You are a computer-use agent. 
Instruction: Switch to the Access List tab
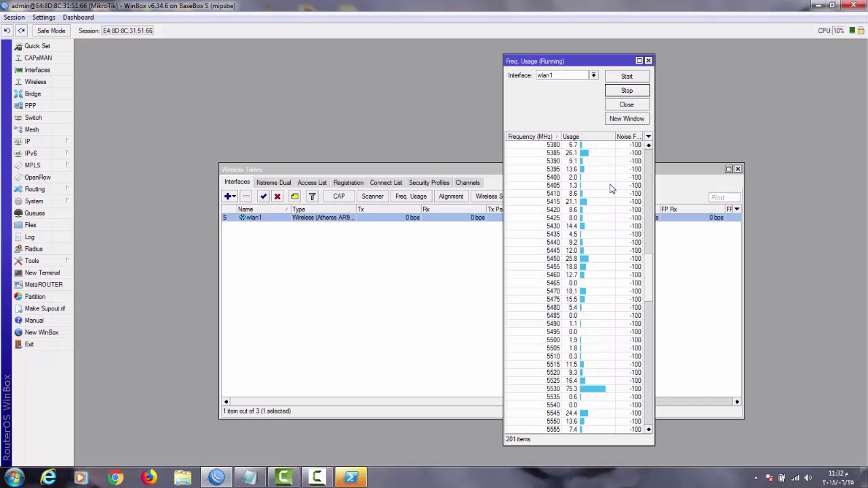[312, 183]
